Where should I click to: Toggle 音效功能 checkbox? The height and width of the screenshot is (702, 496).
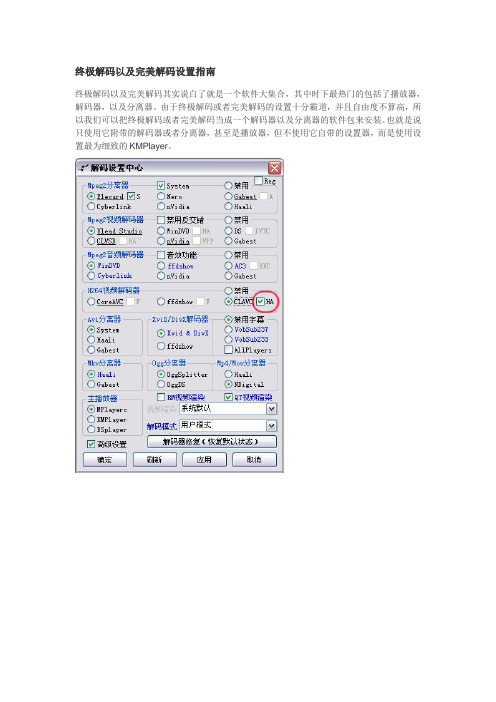click(x=161, y=255)
